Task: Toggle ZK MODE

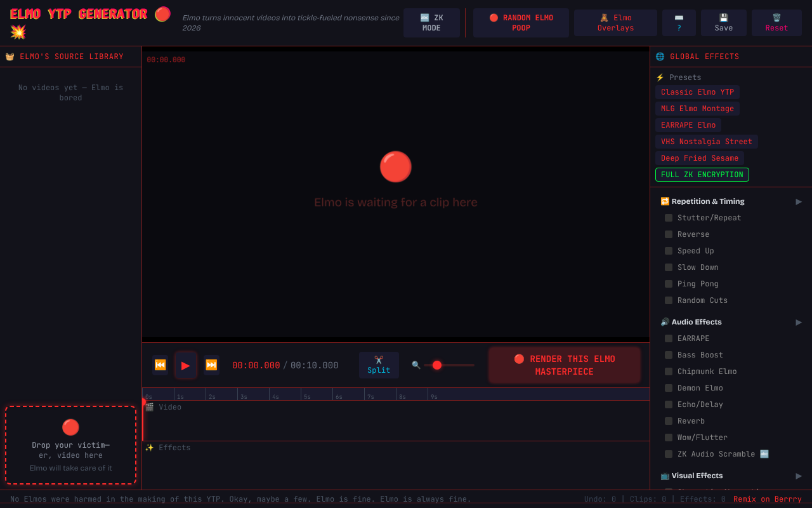Action: click(431, 23)
